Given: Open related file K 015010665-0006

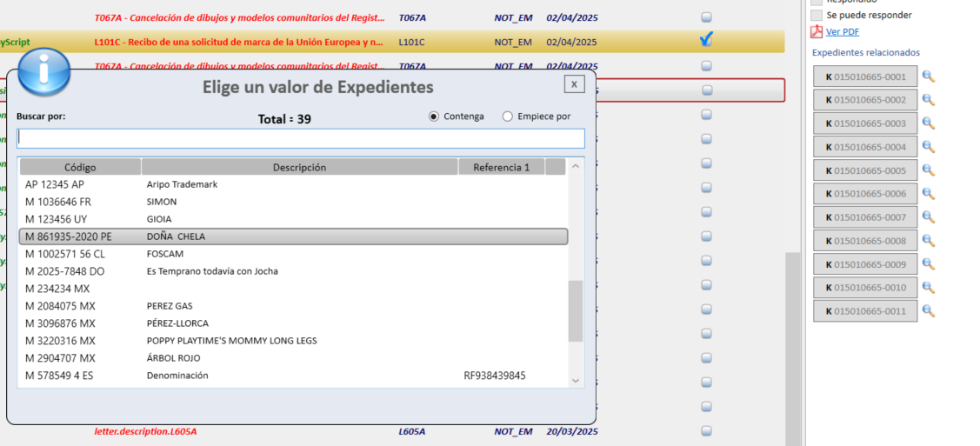Looking at the screenshot, I should click(865, 194).
